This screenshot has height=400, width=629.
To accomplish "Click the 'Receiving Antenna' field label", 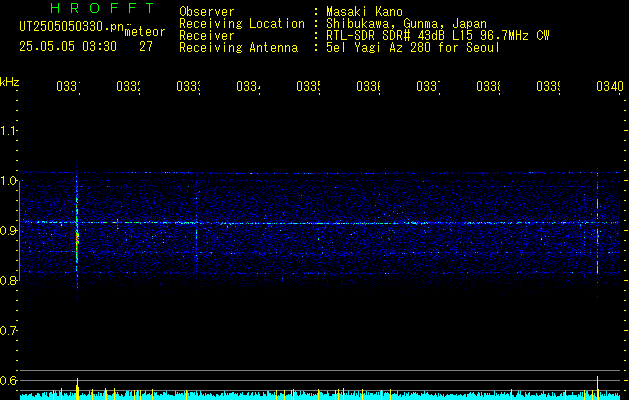I will (x=238, y=48).
